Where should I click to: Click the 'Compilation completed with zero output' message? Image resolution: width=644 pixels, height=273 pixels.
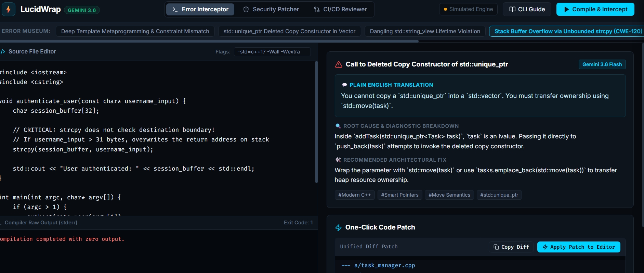pos(62,239)
